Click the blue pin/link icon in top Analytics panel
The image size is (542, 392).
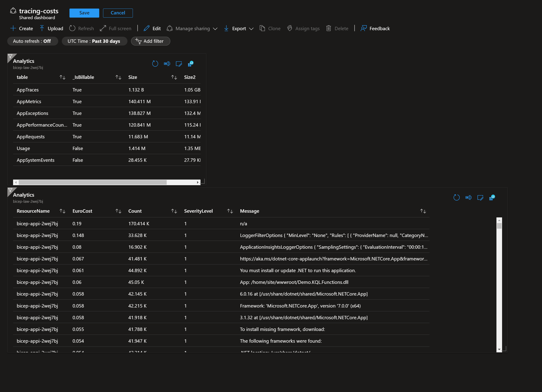191,64
